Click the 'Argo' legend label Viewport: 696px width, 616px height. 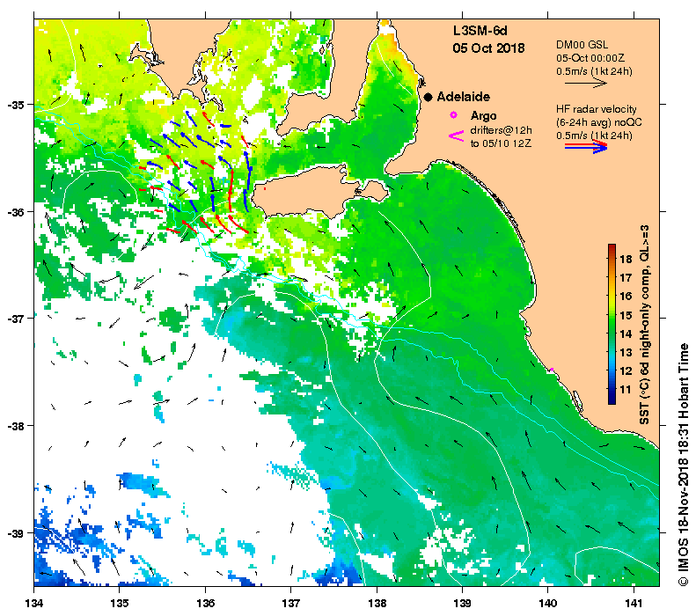(483, 116)
